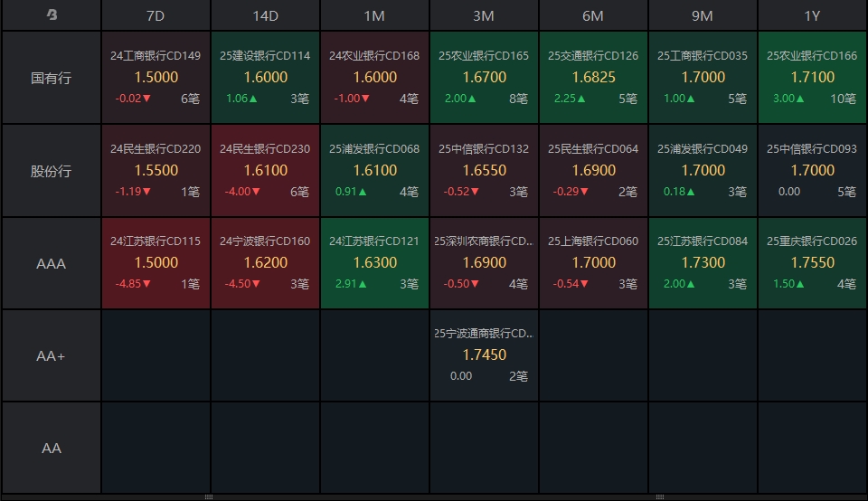Select the 9M tenor column header
Viewport: 868px width, 501px height.
(703, 15)
